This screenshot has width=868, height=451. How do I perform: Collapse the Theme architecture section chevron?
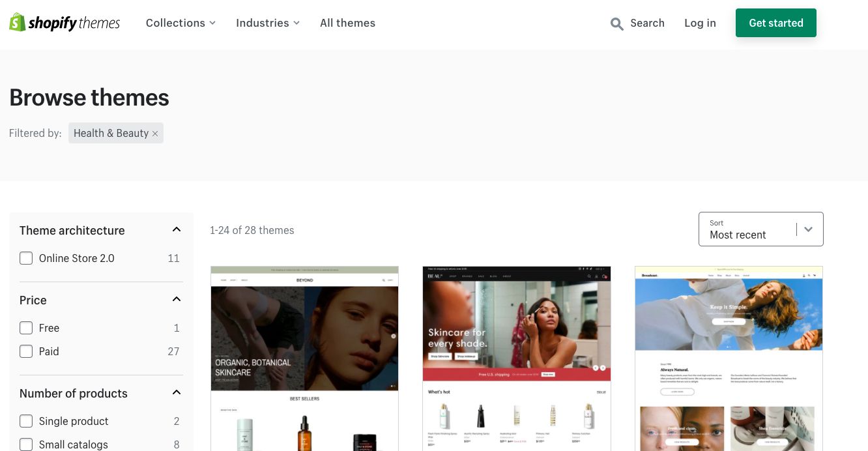tap(176, 230)
